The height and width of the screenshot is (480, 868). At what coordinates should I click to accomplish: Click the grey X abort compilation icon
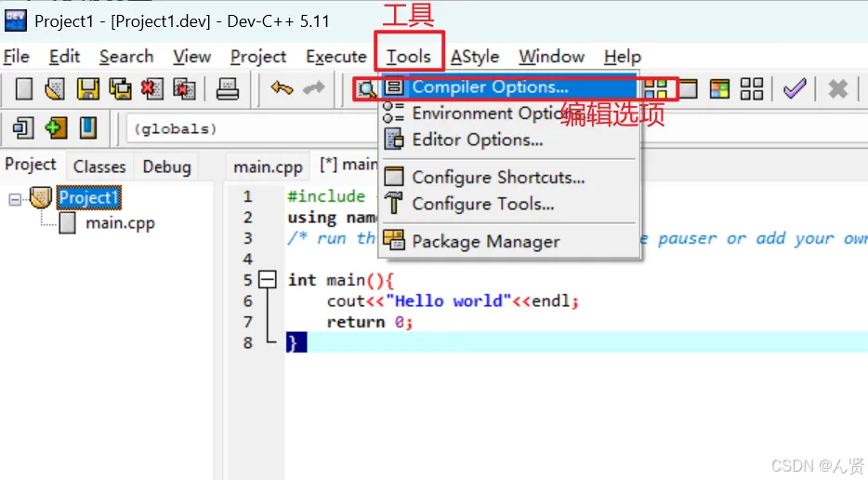coord(837,88)
